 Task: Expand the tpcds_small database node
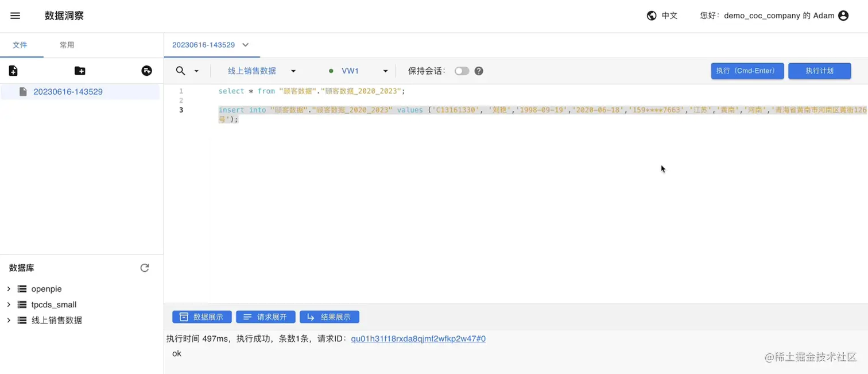9,304
